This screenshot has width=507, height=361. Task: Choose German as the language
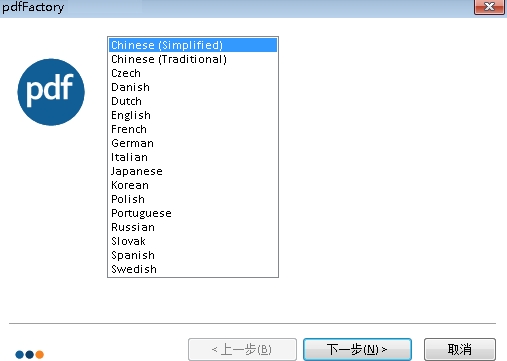point(193,143)
